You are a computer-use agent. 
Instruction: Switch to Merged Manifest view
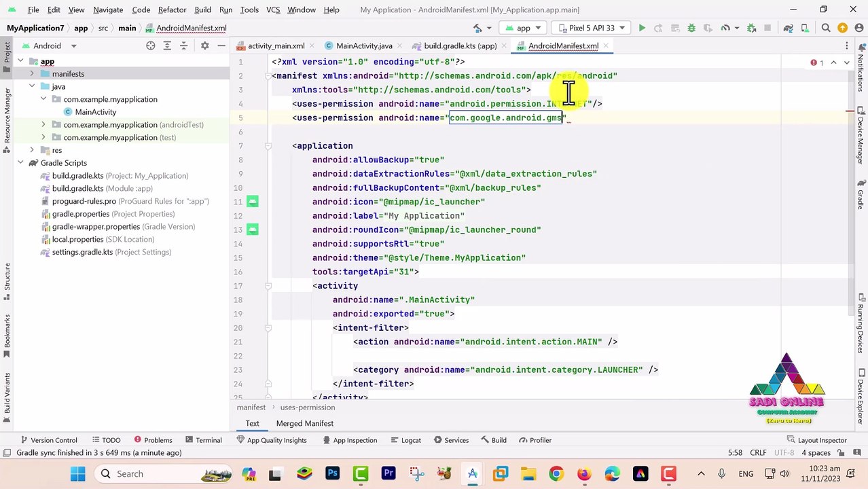304,423
